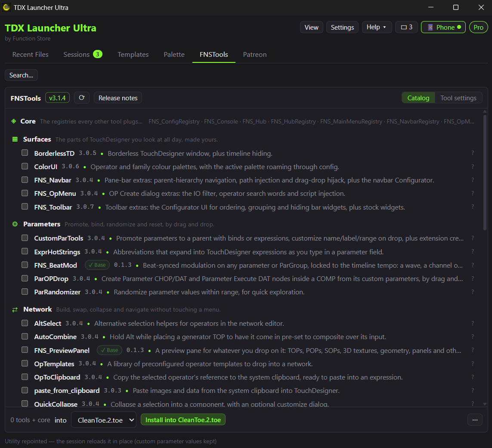Open help for CustomParTools question mark

coord(473,238)
